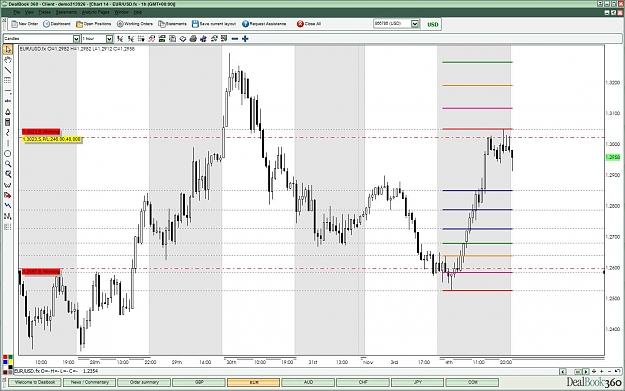This screenshot has width=625, height=391.
Task: Open the View menu
Action: 29,12
